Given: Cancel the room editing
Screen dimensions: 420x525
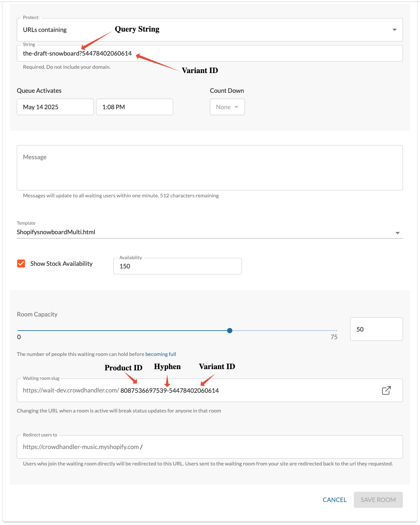Looking at the screenshot, I should pyautogui.click(x=334, y=500).
